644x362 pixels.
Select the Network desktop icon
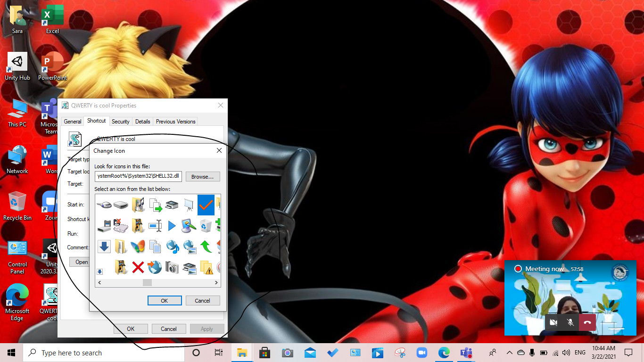tap(17, 160)
